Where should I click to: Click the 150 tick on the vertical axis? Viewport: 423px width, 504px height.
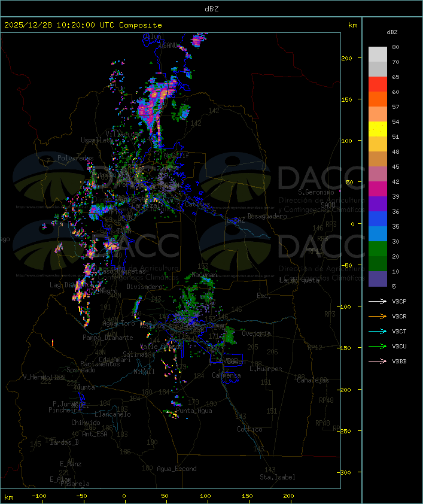point(346,99)
